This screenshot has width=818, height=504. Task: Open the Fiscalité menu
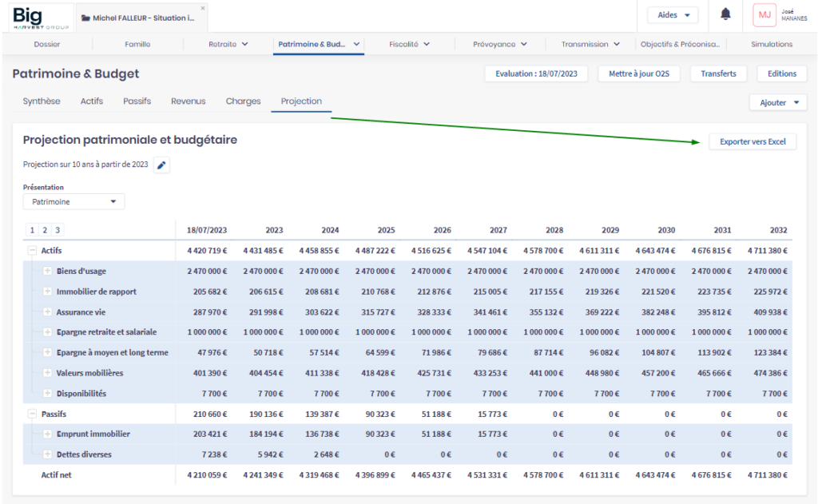click(x=409, y=45)
